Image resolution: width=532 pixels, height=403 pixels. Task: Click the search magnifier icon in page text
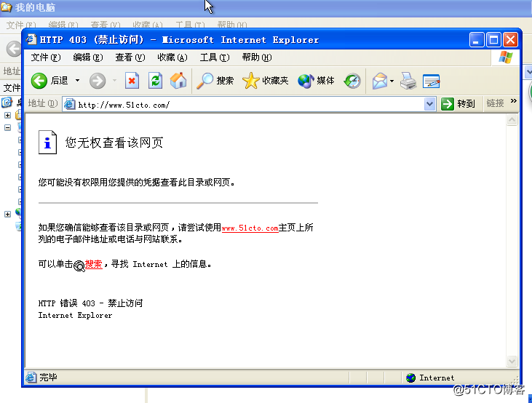point(79,266)
